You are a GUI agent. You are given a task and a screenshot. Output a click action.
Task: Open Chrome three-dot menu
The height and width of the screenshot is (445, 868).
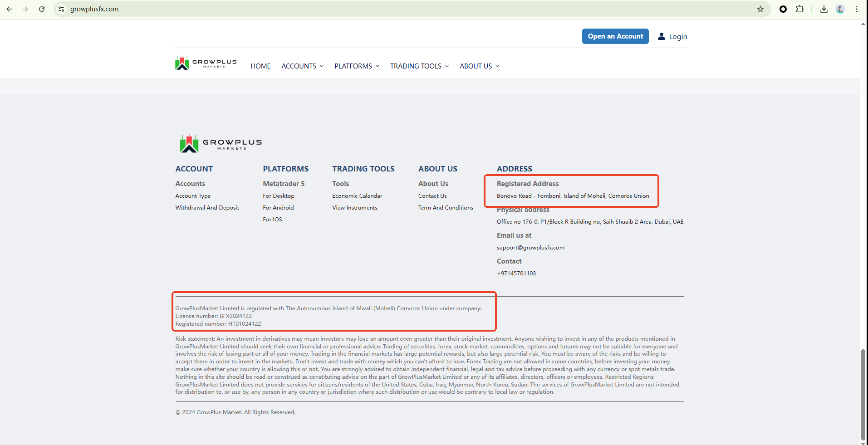point(857,9)
